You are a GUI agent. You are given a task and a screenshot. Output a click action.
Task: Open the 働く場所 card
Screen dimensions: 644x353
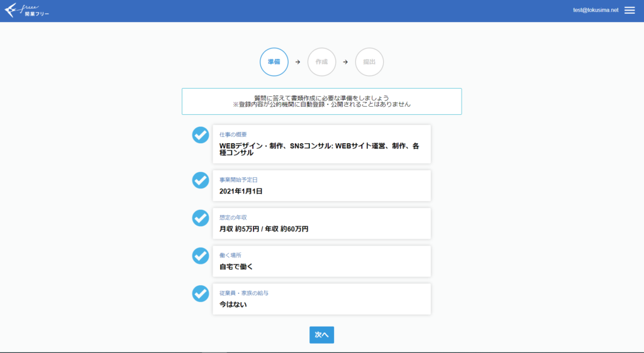pyautogui.click(x=321, y=261)
